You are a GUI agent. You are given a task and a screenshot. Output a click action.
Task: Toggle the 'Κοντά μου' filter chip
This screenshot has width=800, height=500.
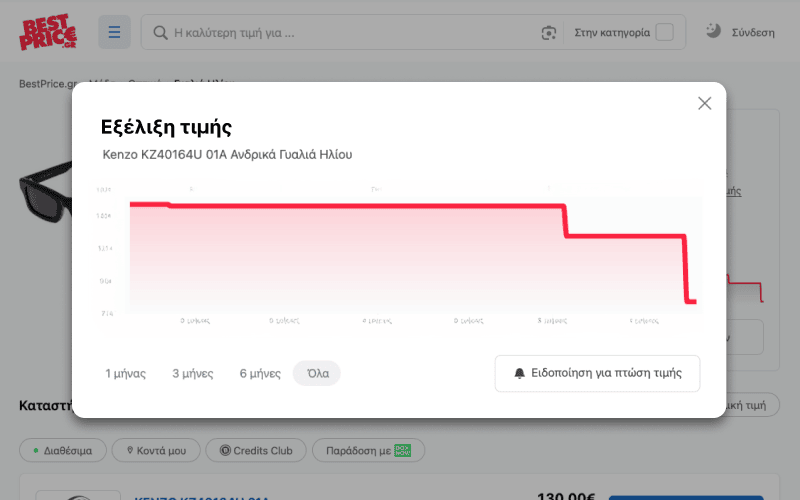click(156, 451)
